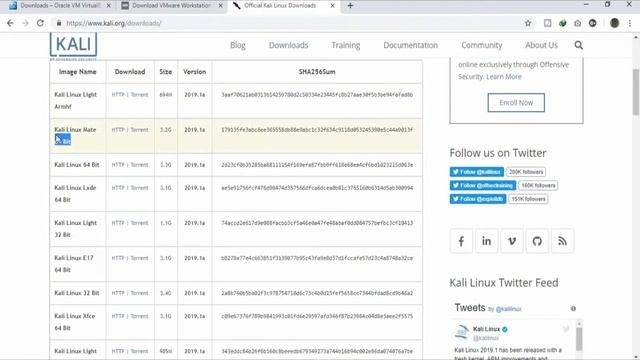Open the RSS feed icon
This screenshot has height=360, width=640.
[562, 241]
